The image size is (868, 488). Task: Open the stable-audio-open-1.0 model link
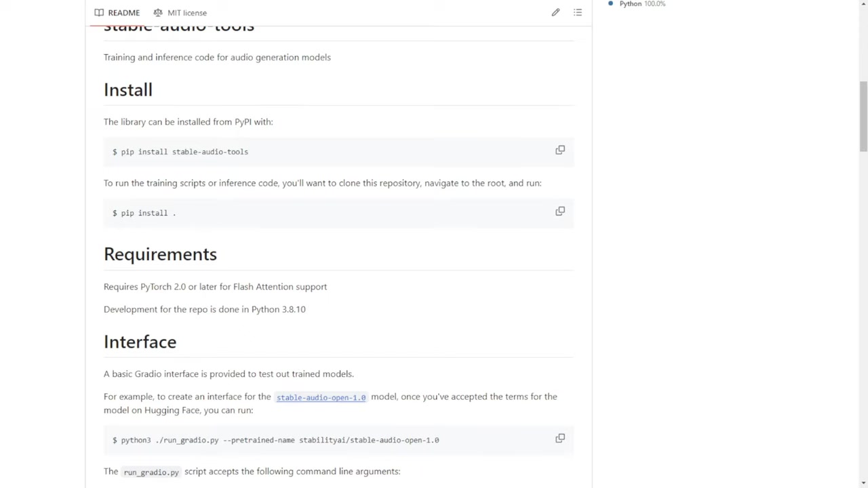(321, 397)
